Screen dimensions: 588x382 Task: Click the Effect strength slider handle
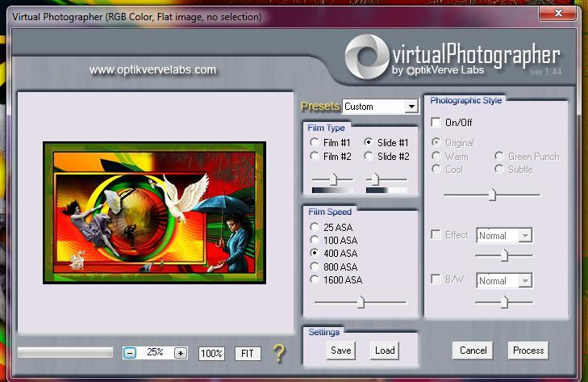pyautogui.click(x=505, y=255)
